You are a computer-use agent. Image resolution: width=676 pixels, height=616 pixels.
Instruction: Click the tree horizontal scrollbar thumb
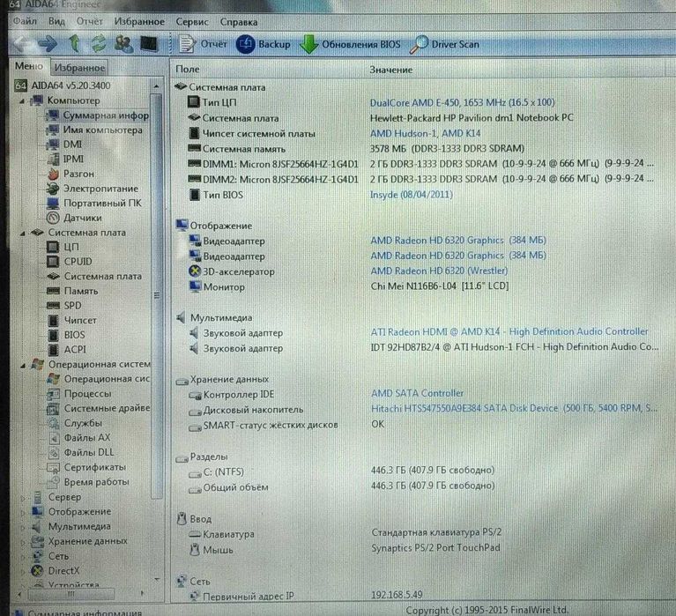71,594
